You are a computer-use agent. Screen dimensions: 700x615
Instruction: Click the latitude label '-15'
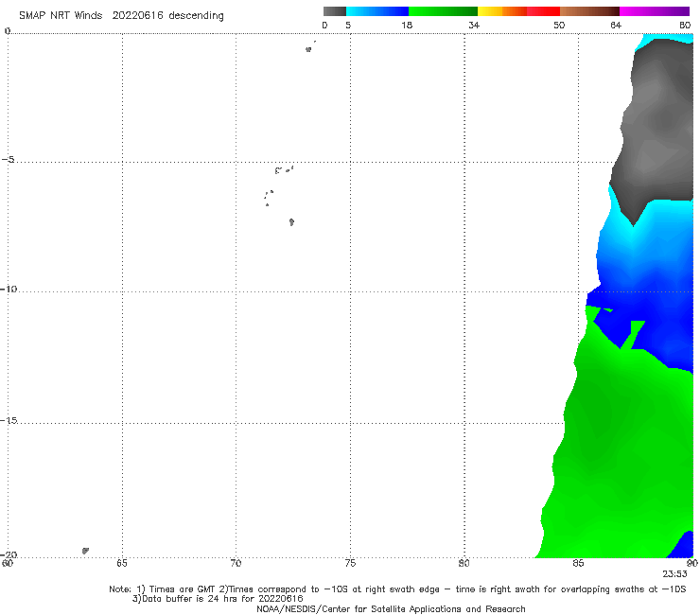(9, 420)
